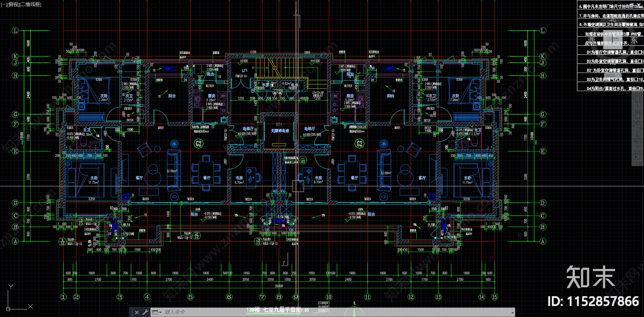Start the Orbit navigation tool
The height and width of the screenshot is (317, 644).
pyautogui.click(x=638, y=140)
